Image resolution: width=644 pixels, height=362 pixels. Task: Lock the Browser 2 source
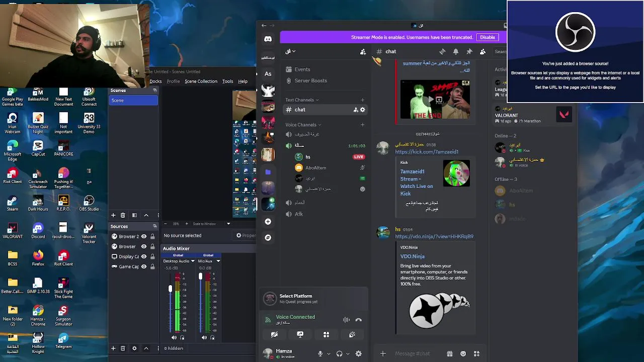click(x=152, y=236)
